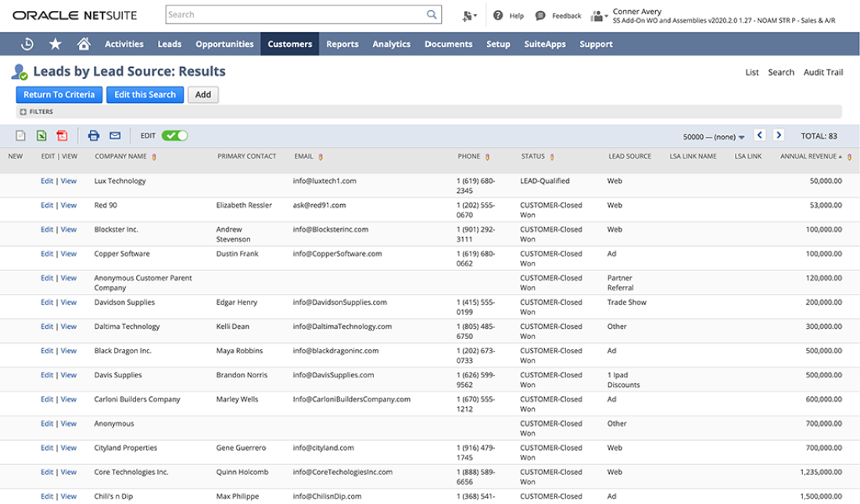
Task: Open shortcuts using the star icon
Action: (55, 44)
